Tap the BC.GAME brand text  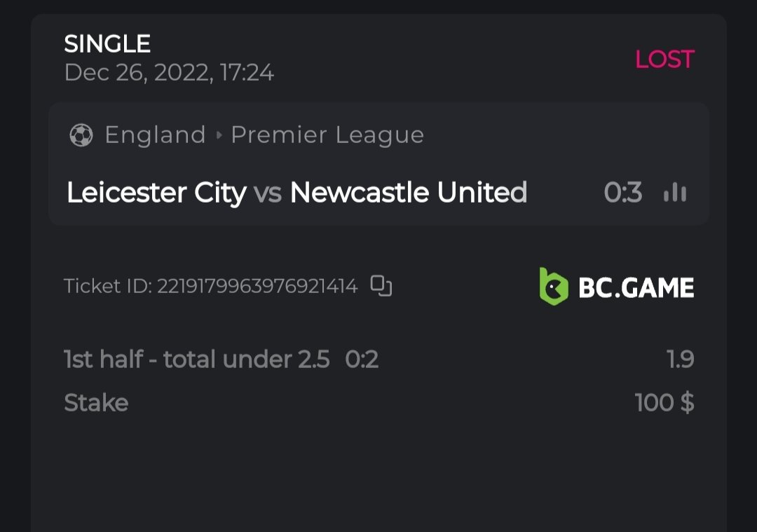click(x=636, y=287)
